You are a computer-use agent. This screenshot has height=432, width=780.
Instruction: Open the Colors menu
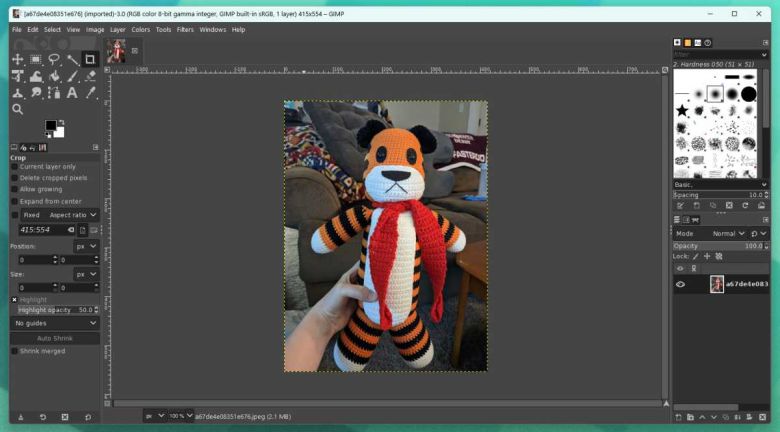coord(141,30)
